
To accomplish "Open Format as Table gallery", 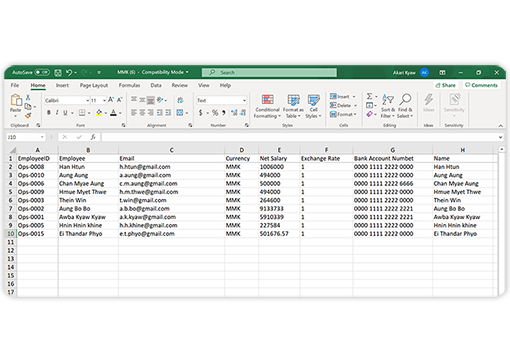I will tap(293, 106).
